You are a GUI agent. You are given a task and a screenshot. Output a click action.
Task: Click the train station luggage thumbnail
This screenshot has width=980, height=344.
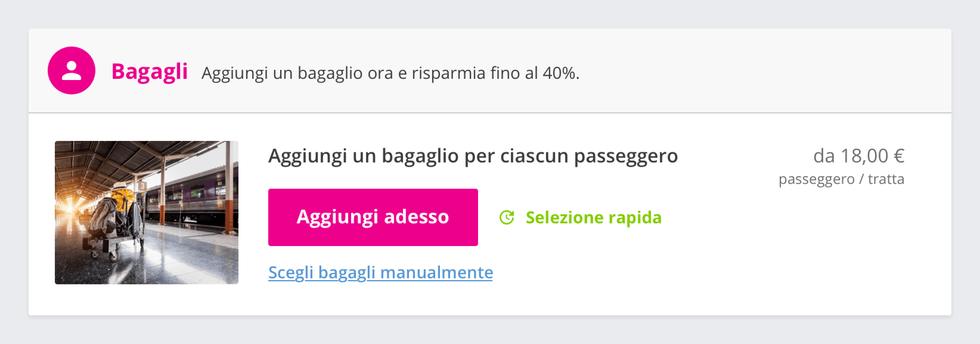[x=146, y=212]
